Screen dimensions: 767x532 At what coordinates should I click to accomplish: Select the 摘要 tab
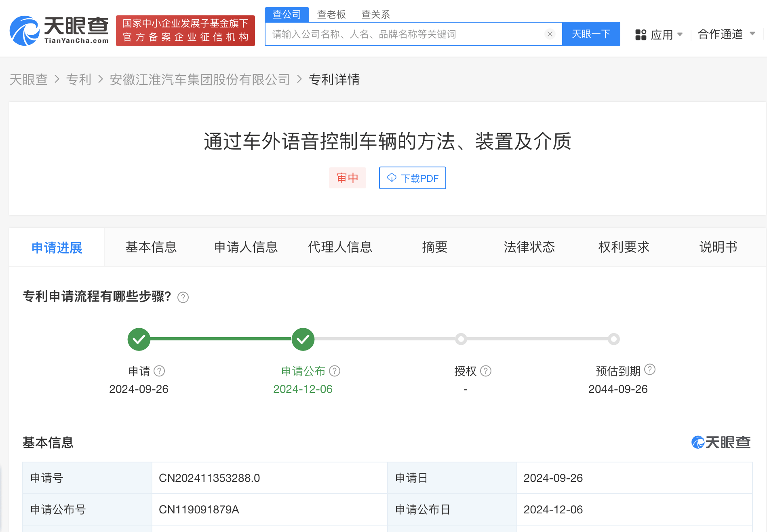[435, 247]
